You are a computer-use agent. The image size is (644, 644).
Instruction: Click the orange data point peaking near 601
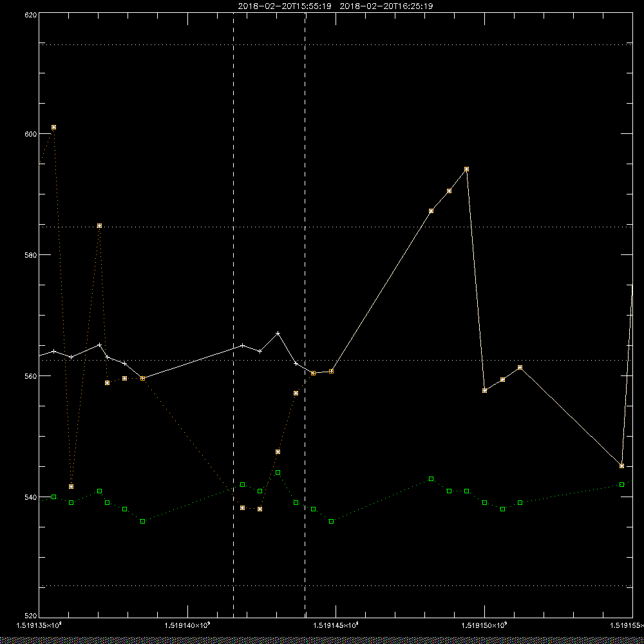pyautogui.click(x=54, y=128)
